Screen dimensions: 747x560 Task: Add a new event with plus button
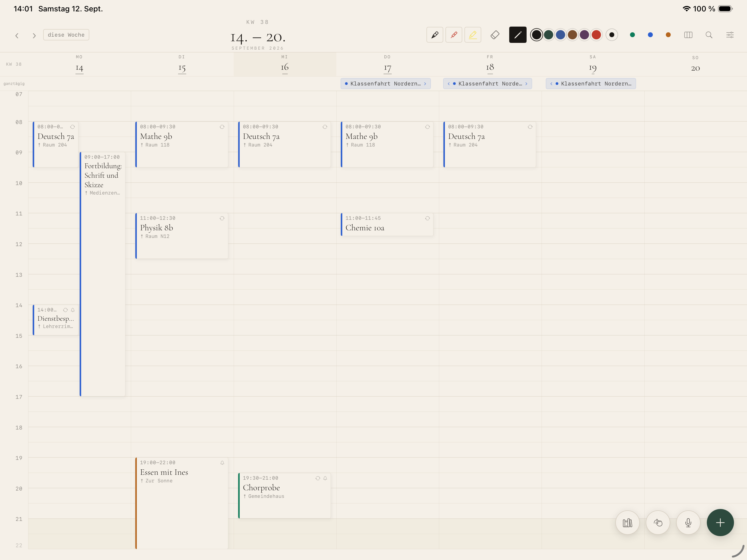pos(720,523)
